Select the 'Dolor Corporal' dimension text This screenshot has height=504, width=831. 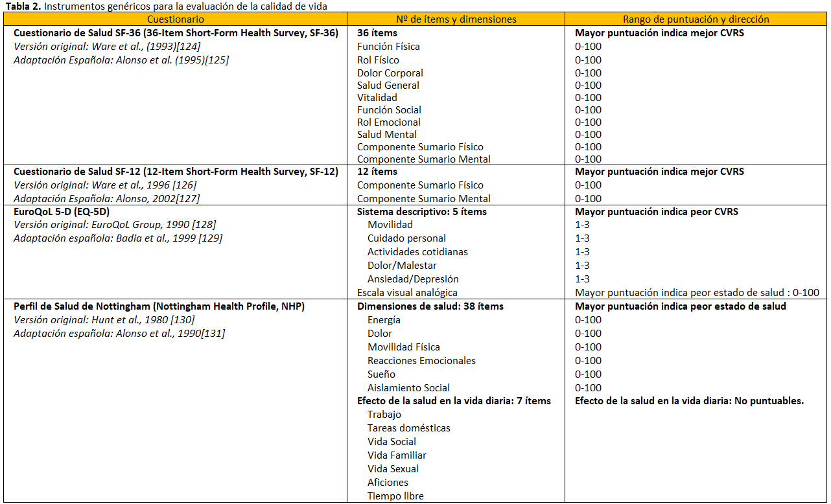(390, 73)
